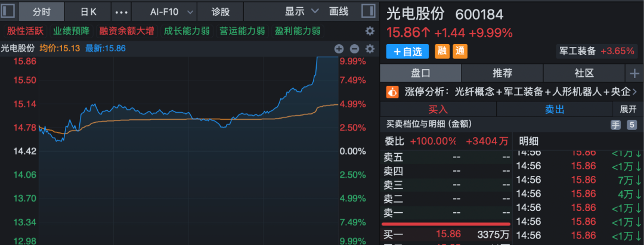Switch to the 日K chart tab

click(x=88, y=11)
